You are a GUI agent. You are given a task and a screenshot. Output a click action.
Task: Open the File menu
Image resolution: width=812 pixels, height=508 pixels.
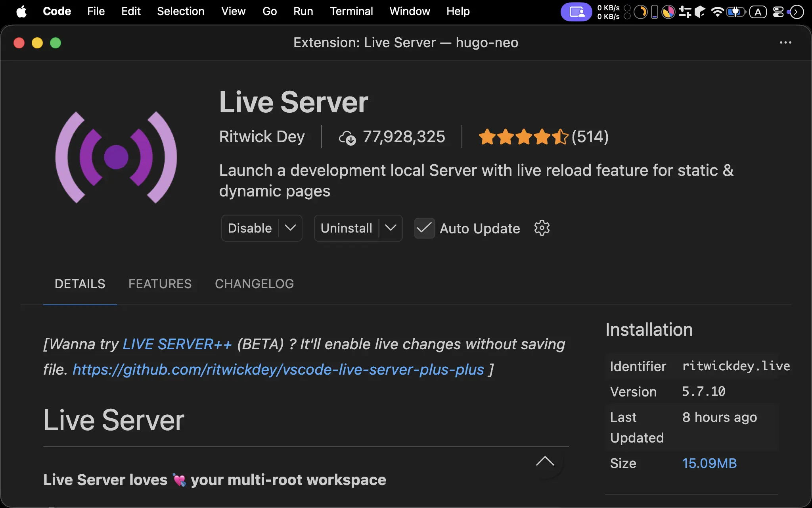click(96, 12)
